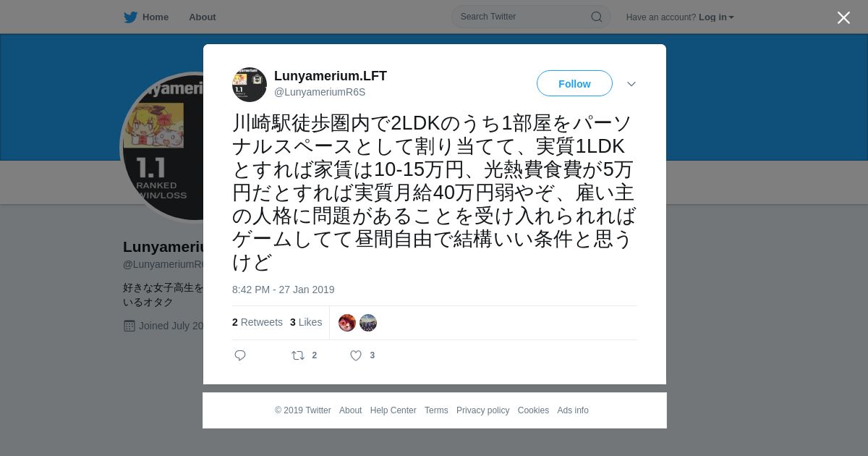Screen dimensions: 868x456
Task: Open the Help Center footer link
Action: tap(393, 410)
